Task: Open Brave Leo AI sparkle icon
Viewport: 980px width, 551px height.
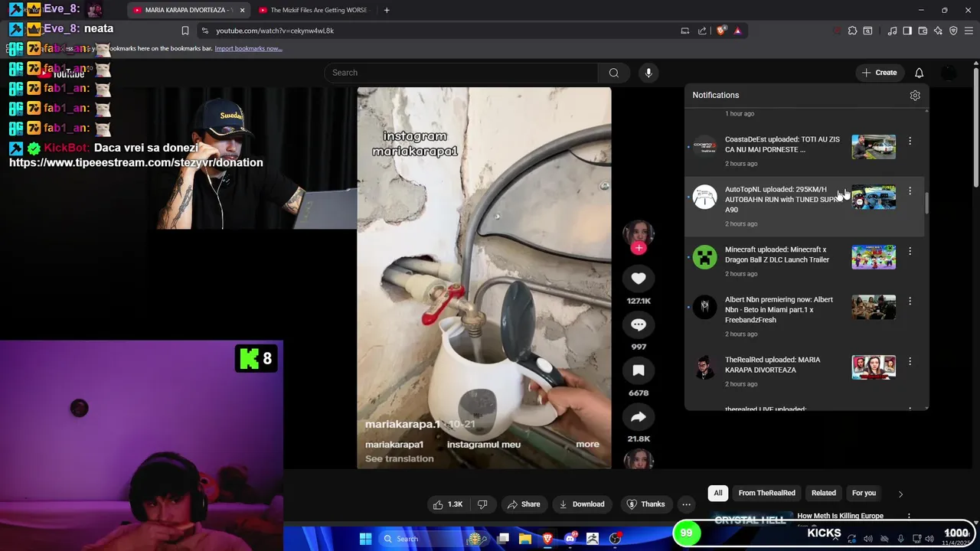Action: coord(938,31)
